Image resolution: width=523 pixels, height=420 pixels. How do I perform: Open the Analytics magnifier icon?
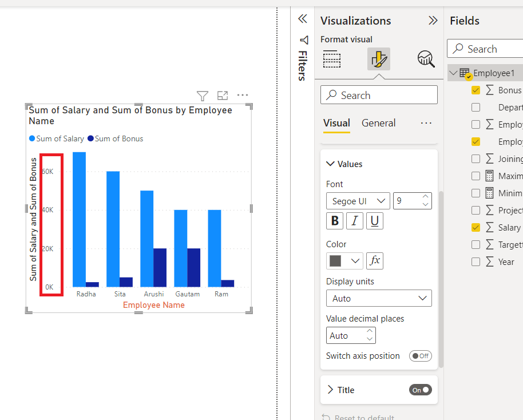(x=426, y=59)
